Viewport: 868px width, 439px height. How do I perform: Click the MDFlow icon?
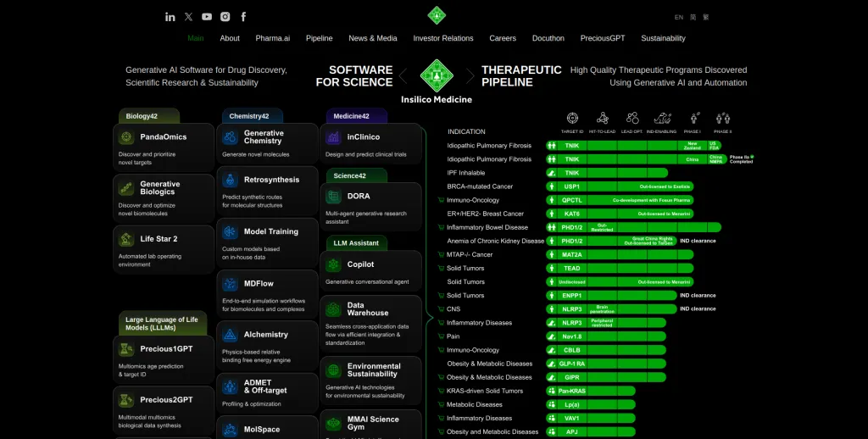click(230, 283)
